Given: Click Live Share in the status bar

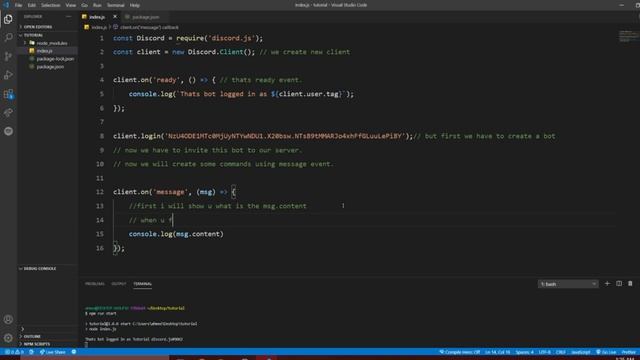Looking at the screenshot, I should click(52, 352).
